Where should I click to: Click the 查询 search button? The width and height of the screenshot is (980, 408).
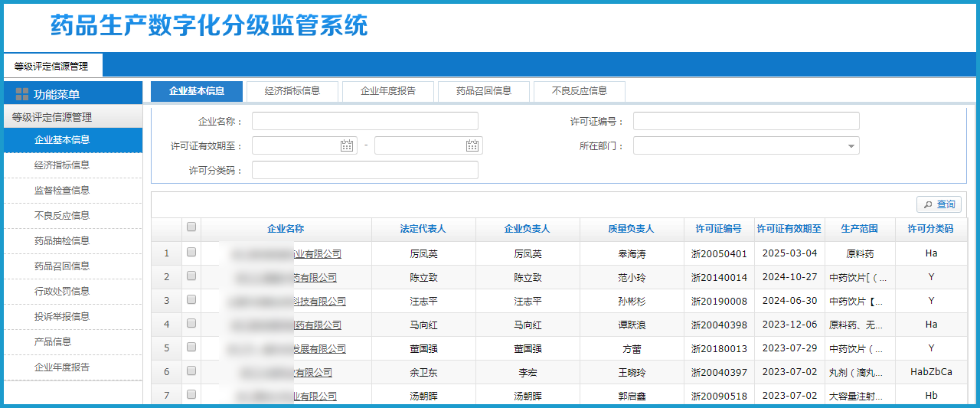click(939, 204)
